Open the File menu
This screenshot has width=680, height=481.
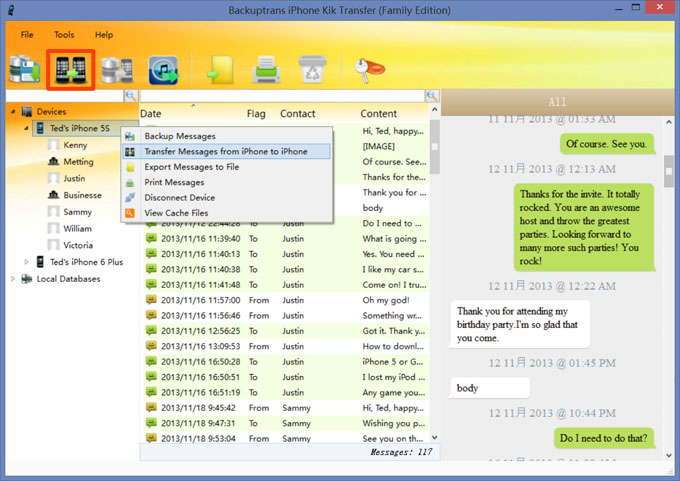click(x=27, y=35)
